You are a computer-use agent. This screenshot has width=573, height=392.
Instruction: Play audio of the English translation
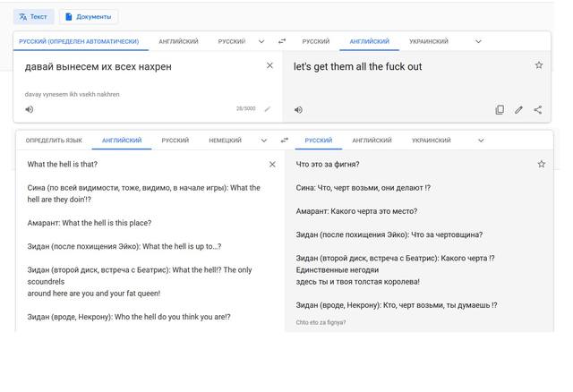coord(298,109)
